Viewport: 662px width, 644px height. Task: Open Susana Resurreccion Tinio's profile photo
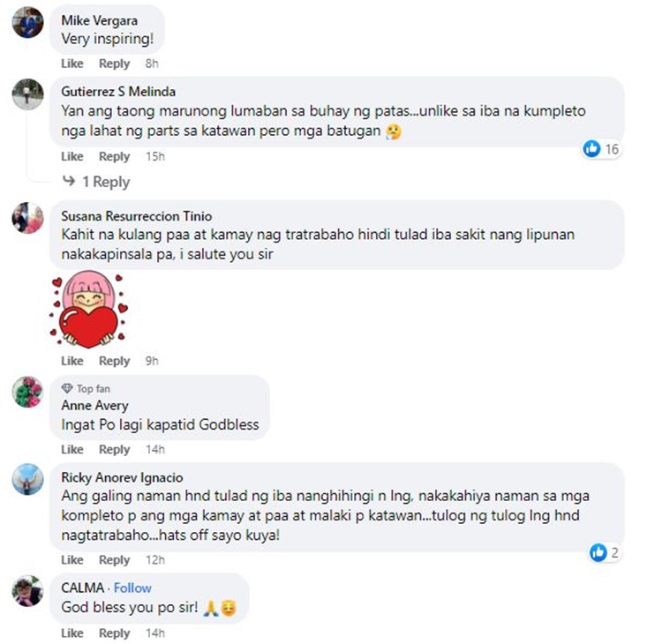(x=27, y=218)
